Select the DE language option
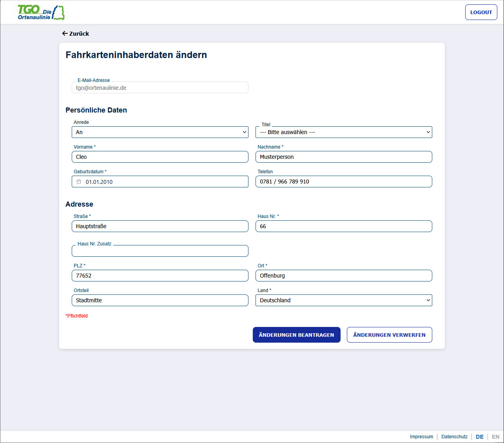The image size is (504, 443). (x=480, y=437)
